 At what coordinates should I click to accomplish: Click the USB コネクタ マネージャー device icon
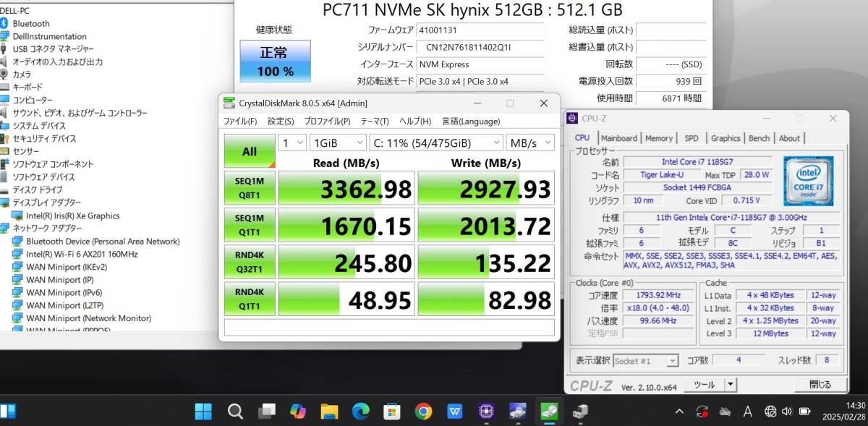click(x=4, y=49)
